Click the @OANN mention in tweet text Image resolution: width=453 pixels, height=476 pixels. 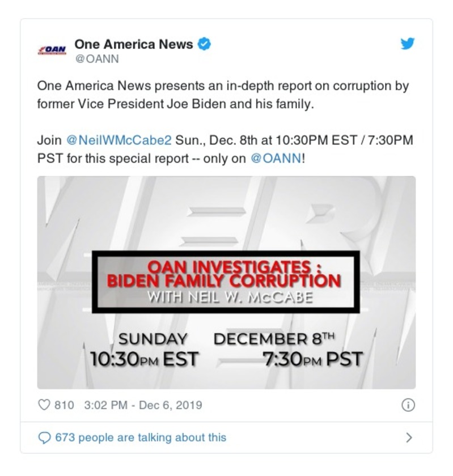pos(276,159)
